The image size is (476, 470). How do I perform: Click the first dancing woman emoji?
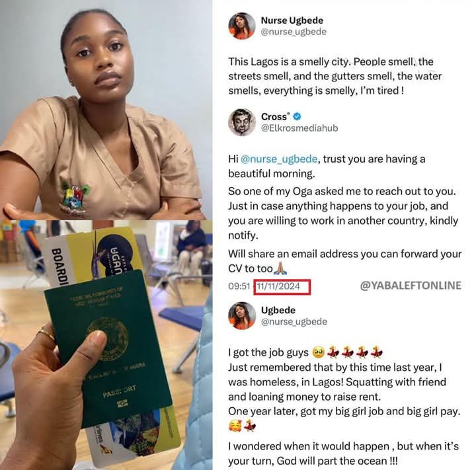click(x=333, y=352)
